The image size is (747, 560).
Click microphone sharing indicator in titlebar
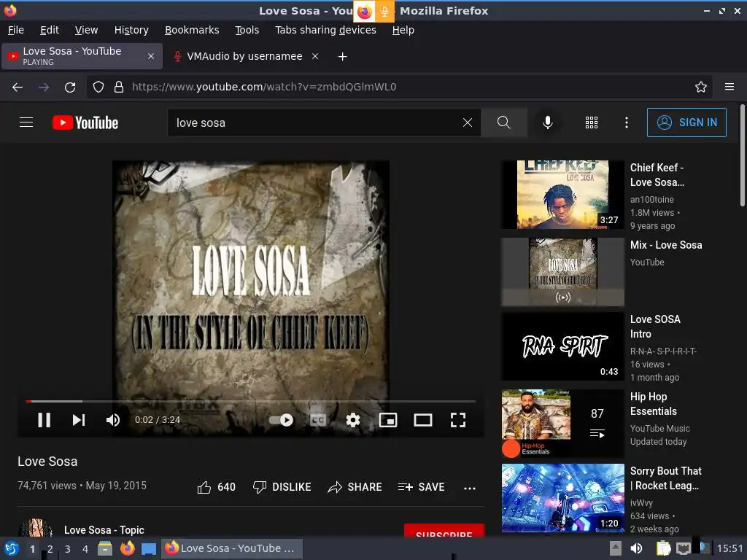pyautogui.click(x=384, y=12)
